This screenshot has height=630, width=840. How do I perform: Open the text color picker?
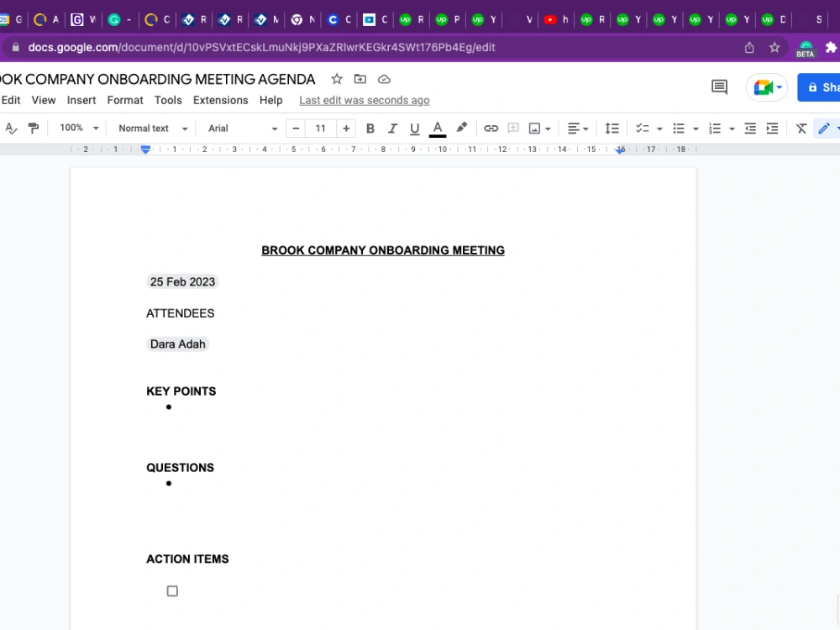[x=438, y=129]
